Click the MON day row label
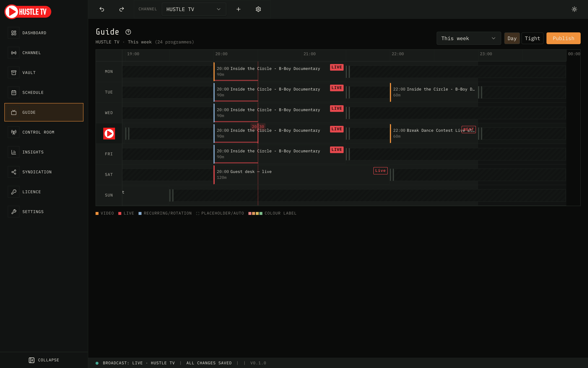This screenshot has width=588, height=368. pyautogui.click(x=109, y=72)
